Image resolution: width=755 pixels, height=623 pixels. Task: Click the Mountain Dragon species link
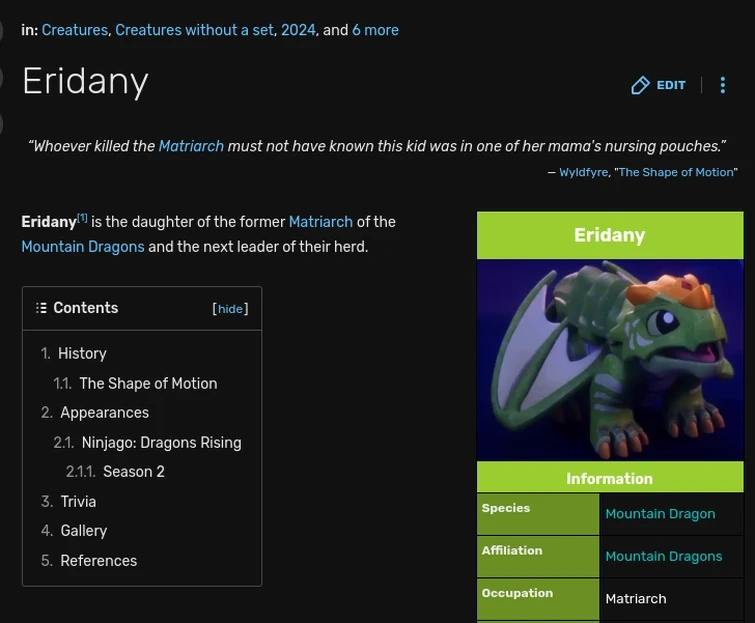(x=660, y=514)
